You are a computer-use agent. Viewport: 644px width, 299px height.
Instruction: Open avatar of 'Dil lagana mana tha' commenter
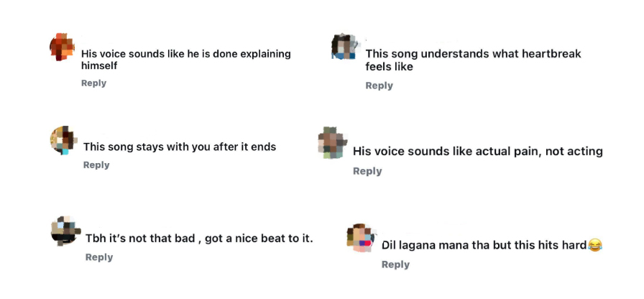[361, 238]
